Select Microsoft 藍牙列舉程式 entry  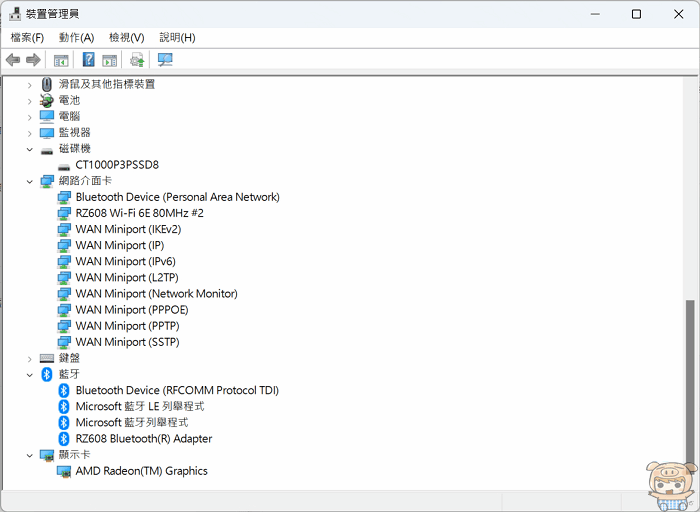(x=132, y=422)
